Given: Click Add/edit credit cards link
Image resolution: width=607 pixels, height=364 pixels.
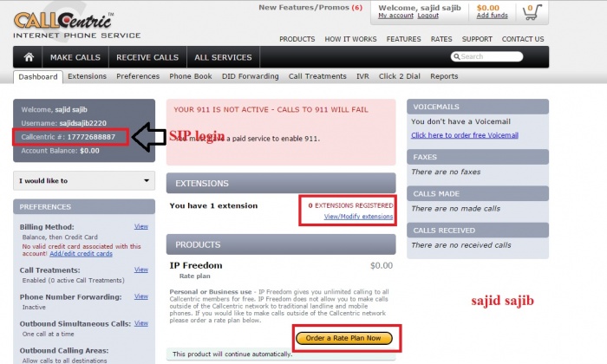Looking at the screenshot, I should [x=81, y=254].
